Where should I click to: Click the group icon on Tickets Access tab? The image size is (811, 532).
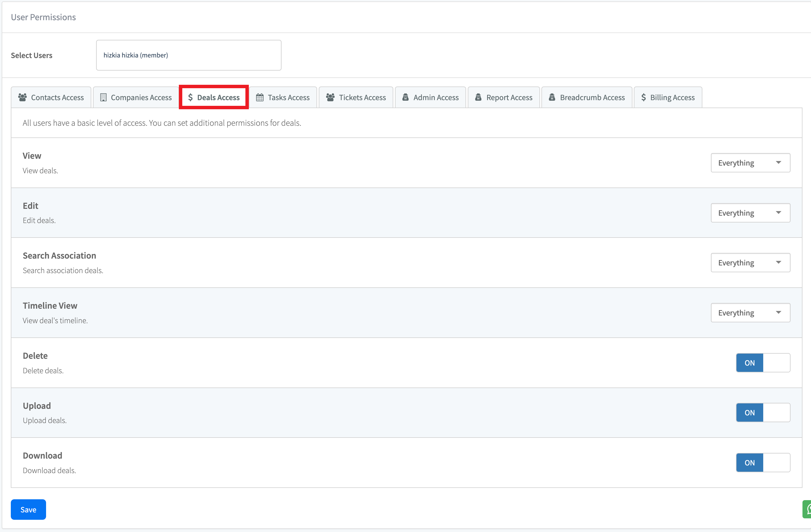330,98
